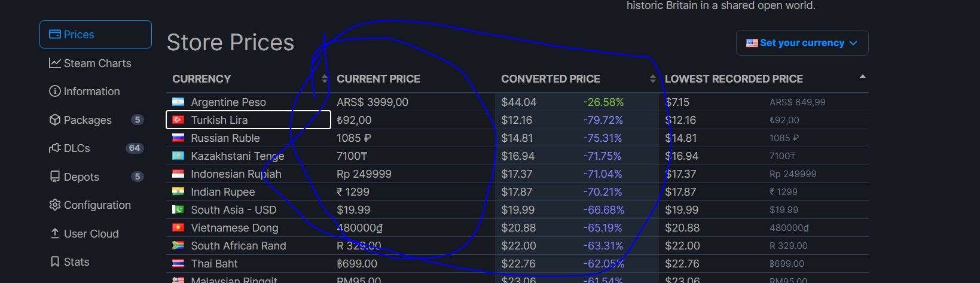Image resolution: width=980 pixels, height=283 pixels.
Task: Select the Argentine Peso row
Action: coord(517,102)
